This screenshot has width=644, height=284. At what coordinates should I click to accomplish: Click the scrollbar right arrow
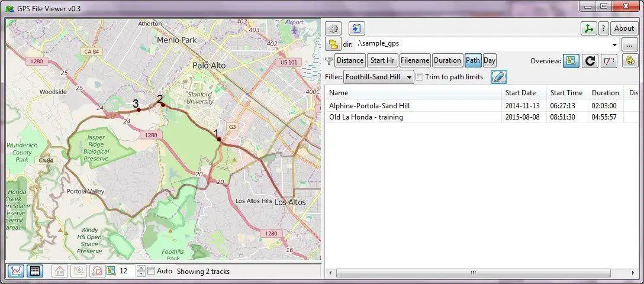coord(634,273)
